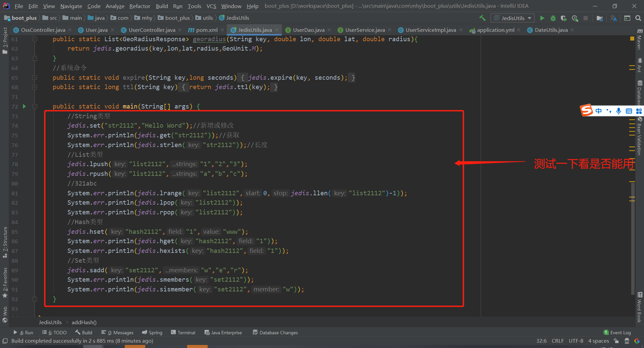Click the Sogou microphone voice input icon

coord(619,111)
